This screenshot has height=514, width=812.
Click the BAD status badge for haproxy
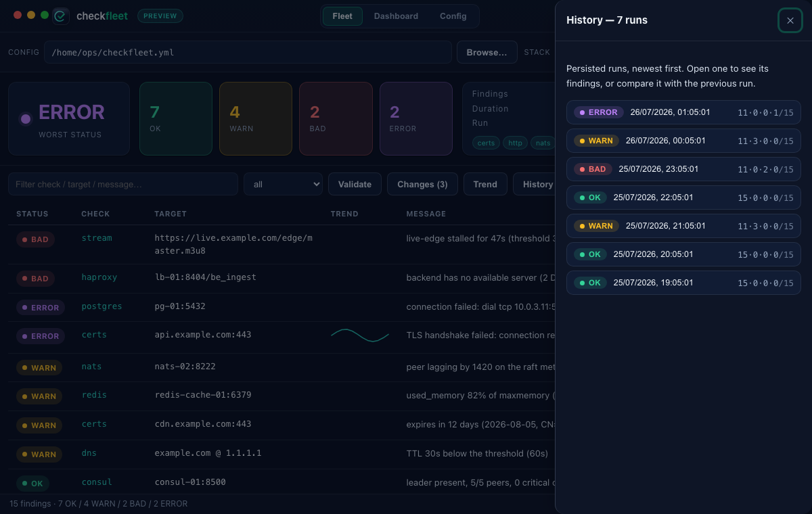tap(35, 279)
